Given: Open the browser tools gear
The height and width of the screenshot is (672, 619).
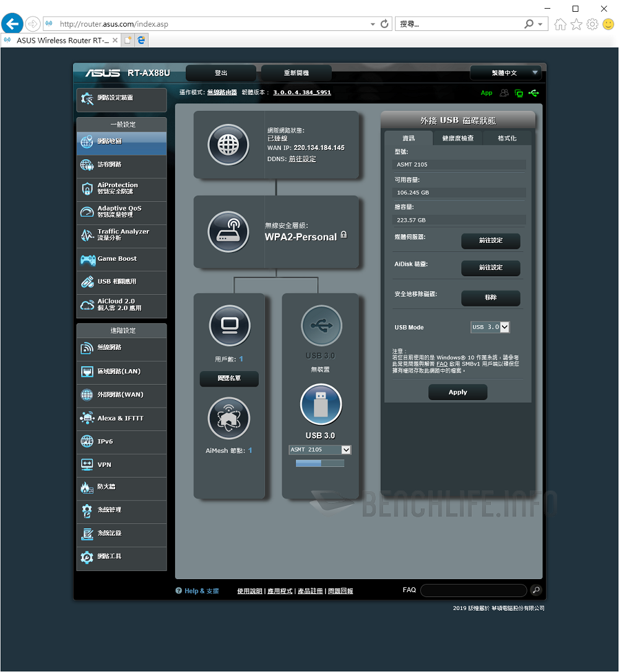Looking at the screenshot, I should pyautogui.click(x=592, y=24).
